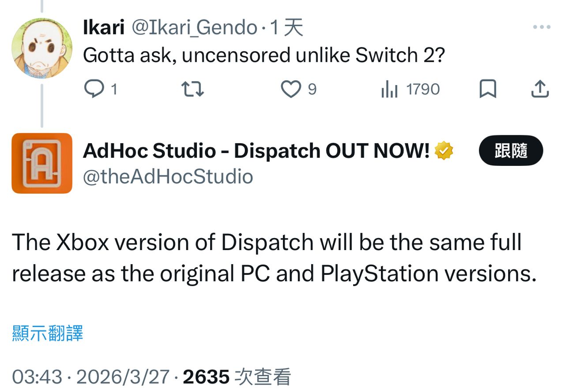Share Ikari's post
The width and height of the screenshot is (565, 392).
coord(539,90)
